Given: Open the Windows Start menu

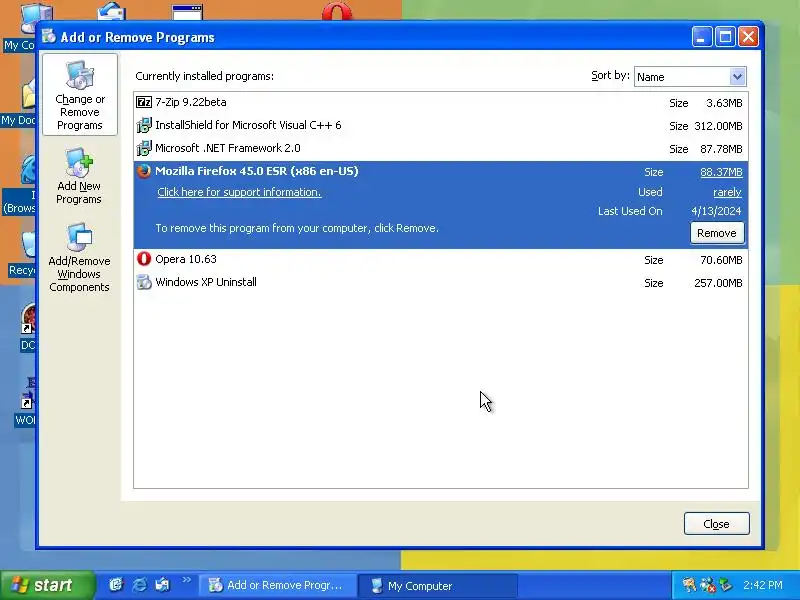Looking at the screenshot, I should [47, 585].
